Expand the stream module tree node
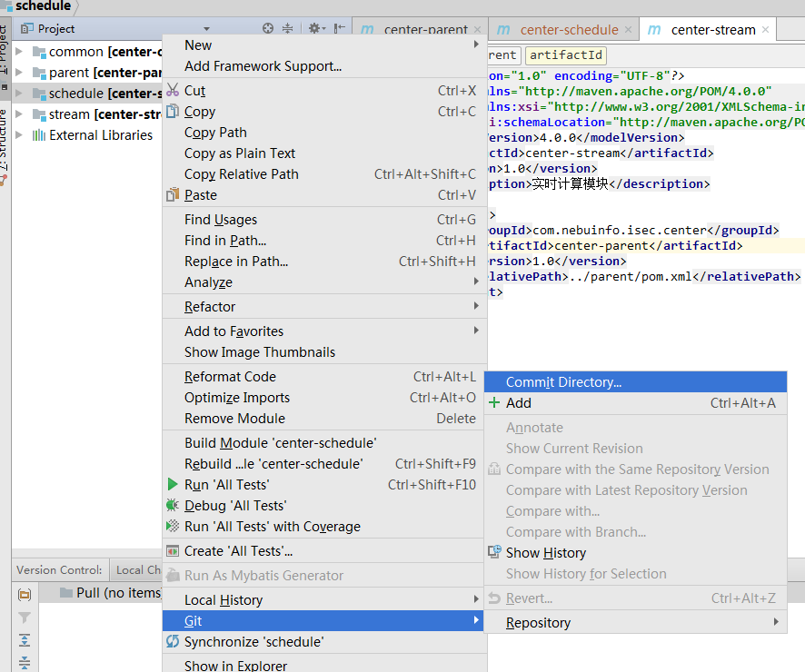The width and height of the screenshot is (805, 672). [x=19, y=114]
